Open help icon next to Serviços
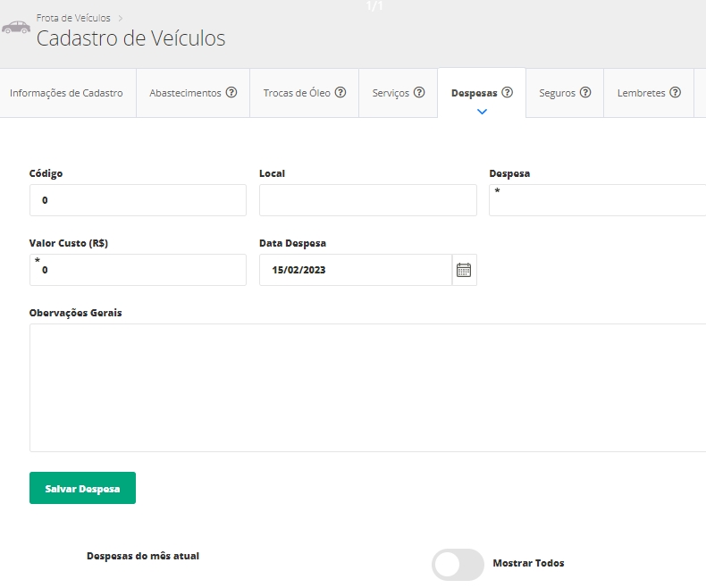Viewport: 706px width, 588px height. coord(419,92)
